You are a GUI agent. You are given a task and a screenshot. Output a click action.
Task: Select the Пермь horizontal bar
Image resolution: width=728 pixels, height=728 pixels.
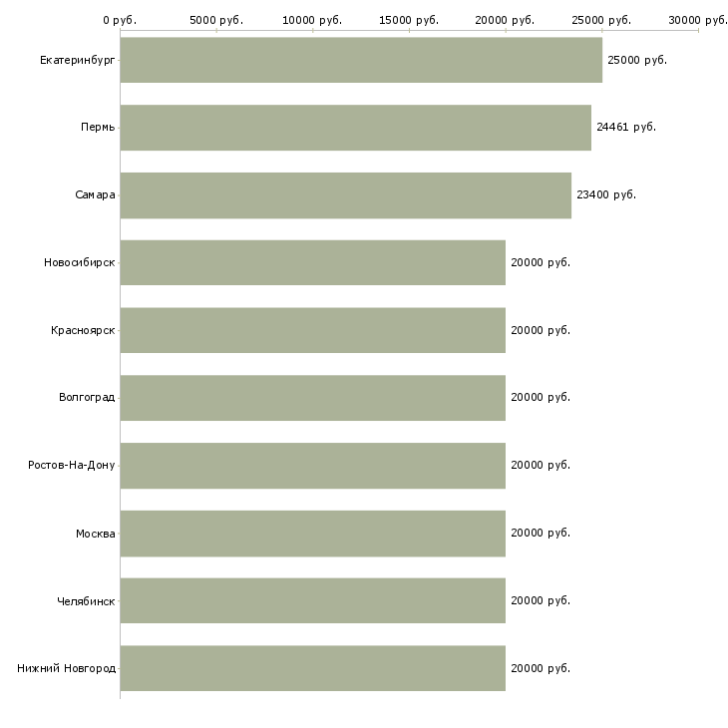click(355, 128)
